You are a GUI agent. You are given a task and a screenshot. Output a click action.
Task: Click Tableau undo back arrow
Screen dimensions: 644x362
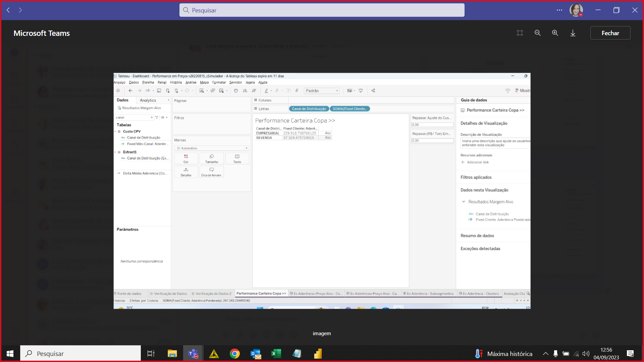click(x=130, y=90)
